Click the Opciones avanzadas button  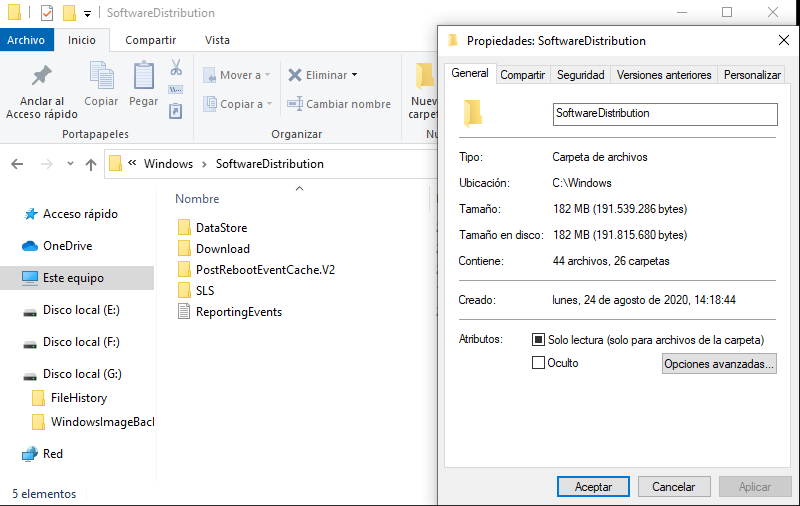[x=719, y=364]
